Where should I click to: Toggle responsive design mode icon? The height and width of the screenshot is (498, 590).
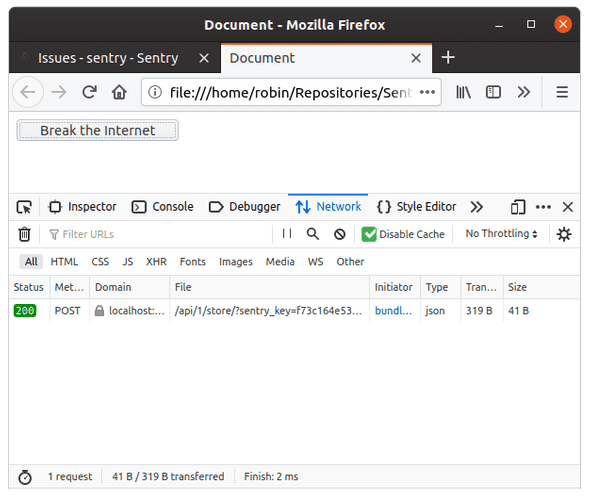[x=518, y=207]
